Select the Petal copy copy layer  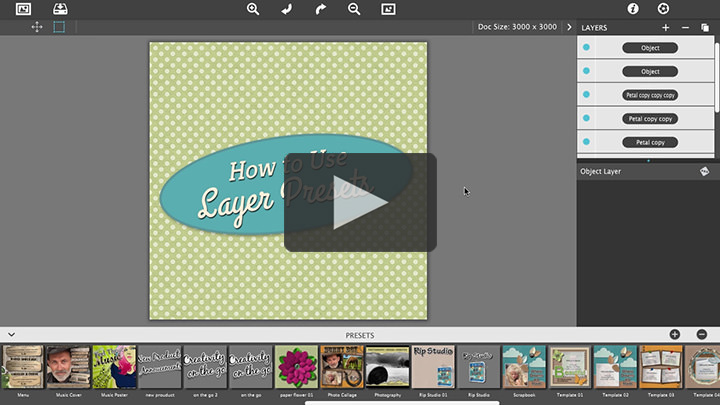point(650,119)
